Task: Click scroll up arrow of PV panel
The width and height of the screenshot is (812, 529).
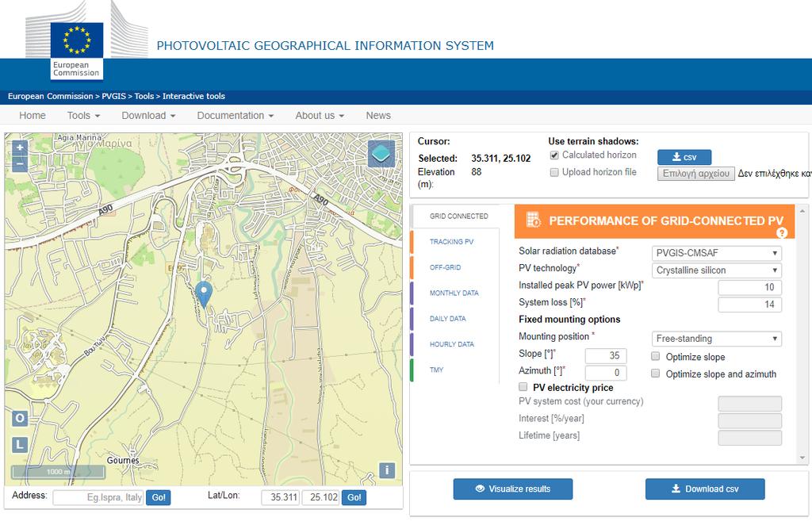Action: (802, 212)
